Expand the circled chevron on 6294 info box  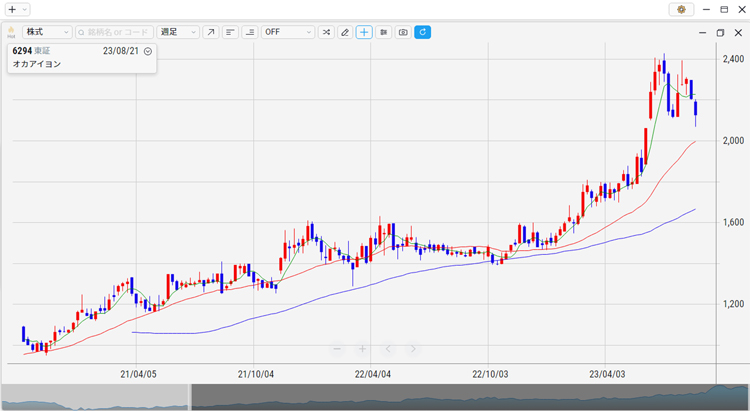tap(148, 50)
